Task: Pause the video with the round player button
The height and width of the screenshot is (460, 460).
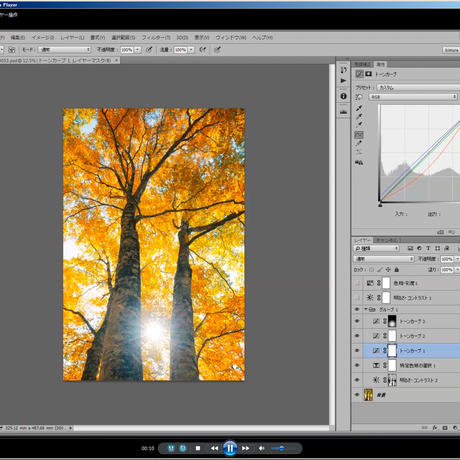Action: tap(230, 448)
